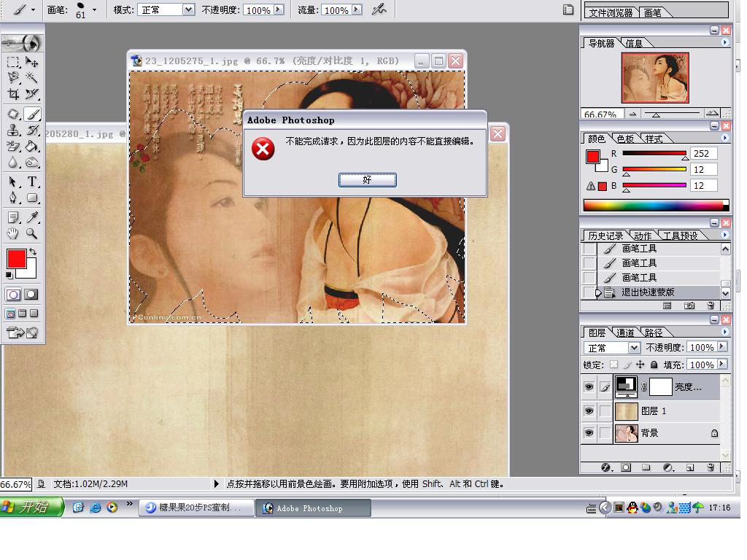Select the Shape tool
This screenshot has width=747, height=560.
click(x=32, y=198)
